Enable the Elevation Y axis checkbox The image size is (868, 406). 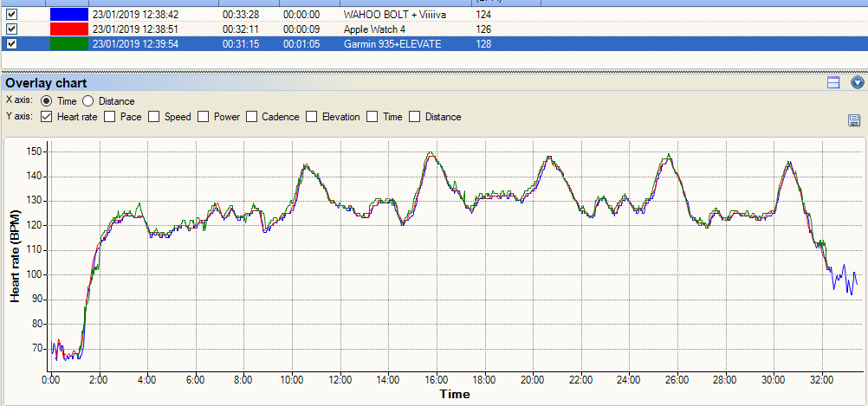click(311, 117)
